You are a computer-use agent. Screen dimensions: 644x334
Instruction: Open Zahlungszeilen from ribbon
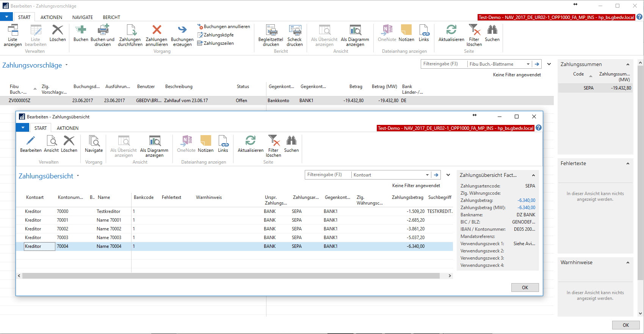tap(215, 43)
